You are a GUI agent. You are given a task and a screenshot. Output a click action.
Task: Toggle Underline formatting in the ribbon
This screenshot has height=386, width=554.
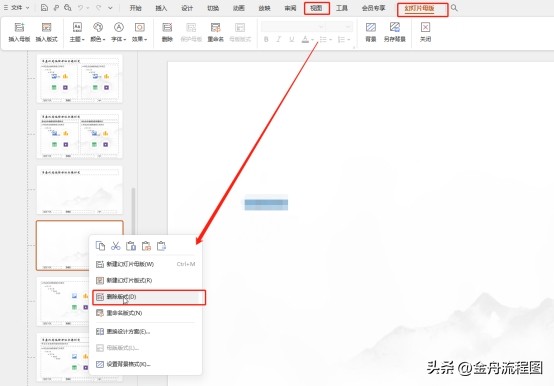[291, 40]
